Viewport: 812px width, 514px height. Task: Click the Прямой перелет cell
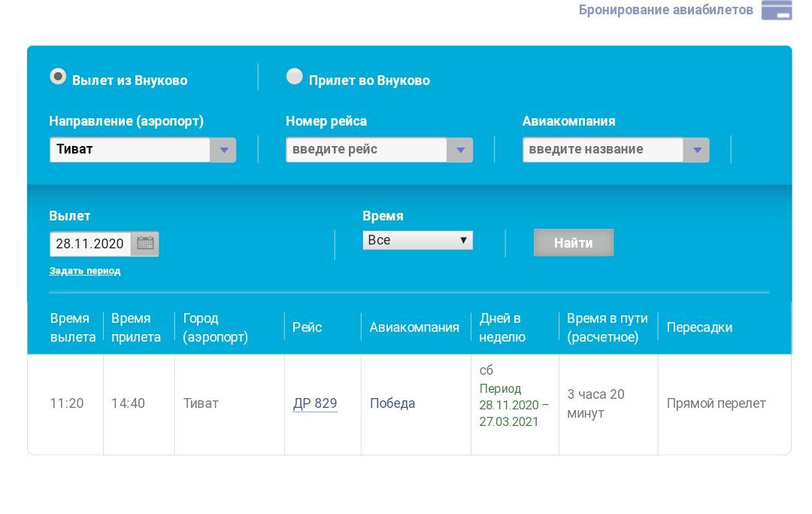(717, 403)
